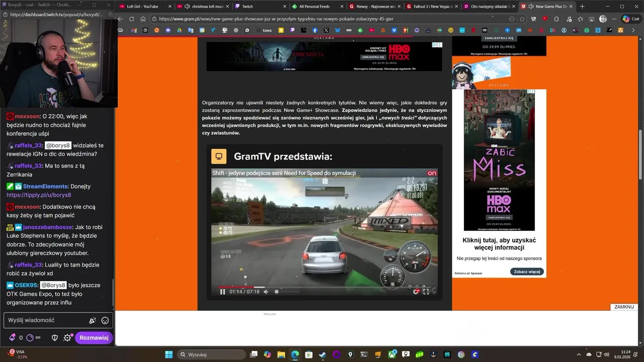
Task: Open Task View on taskbar
Action: 254,354
